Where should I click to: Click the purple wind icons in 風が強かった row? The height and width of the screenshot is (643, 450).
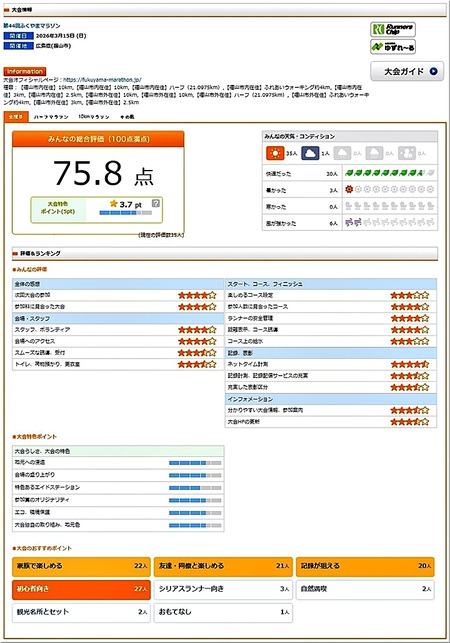pos(353,223)
